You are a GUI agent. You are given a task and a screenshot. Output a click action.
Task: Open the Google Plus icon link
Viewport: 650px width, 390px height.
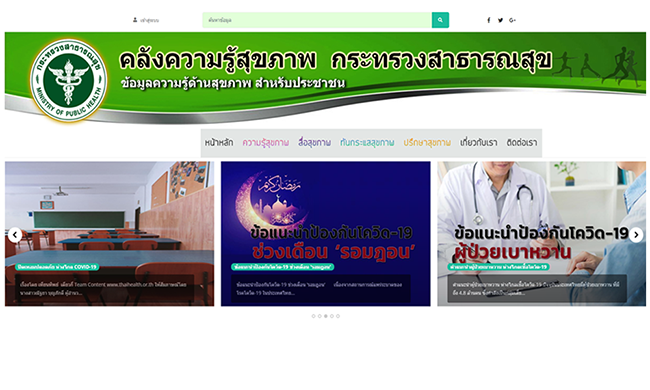tap(512, 20)
